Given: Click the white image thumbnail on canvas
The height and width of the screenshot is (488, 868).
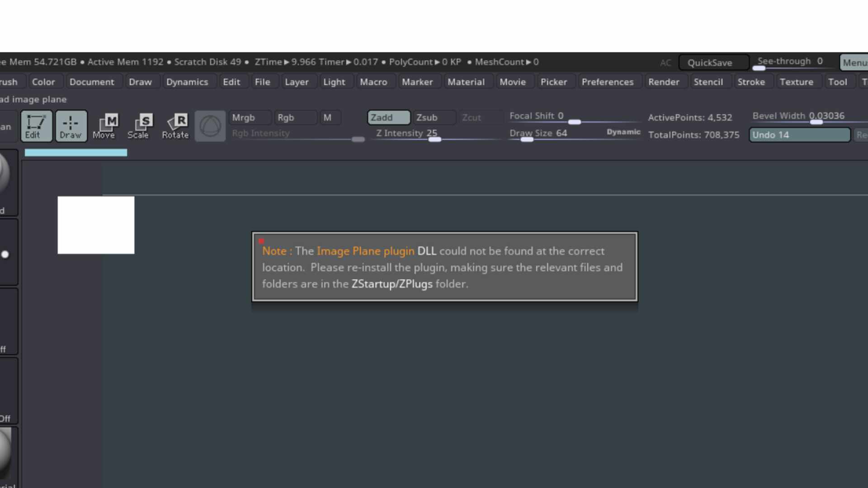Looking at the screenshot, I should (x=96, y=225).
